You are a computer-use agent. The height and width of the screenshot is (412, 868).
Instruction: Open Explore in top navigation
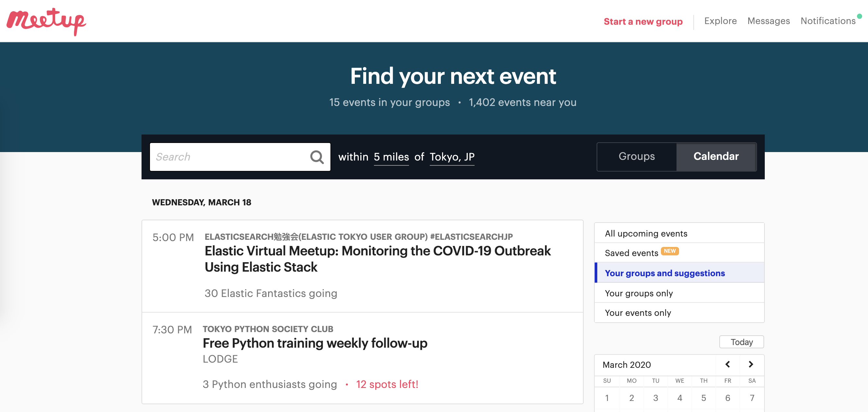[x=720, y=21]
